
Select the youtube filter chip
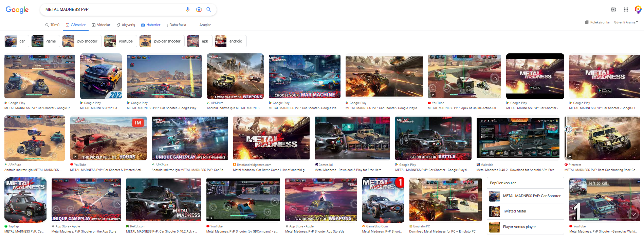click(121, 41)
